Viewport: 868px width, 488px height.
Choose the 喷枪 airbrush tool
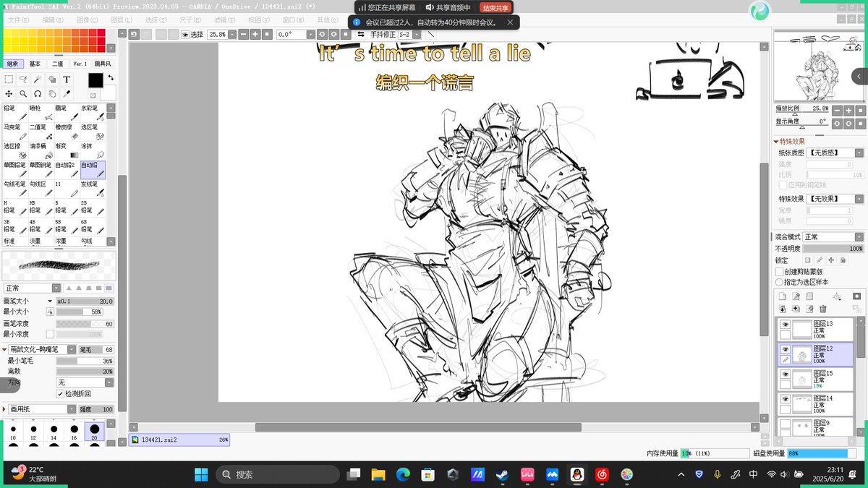point(41,112)
